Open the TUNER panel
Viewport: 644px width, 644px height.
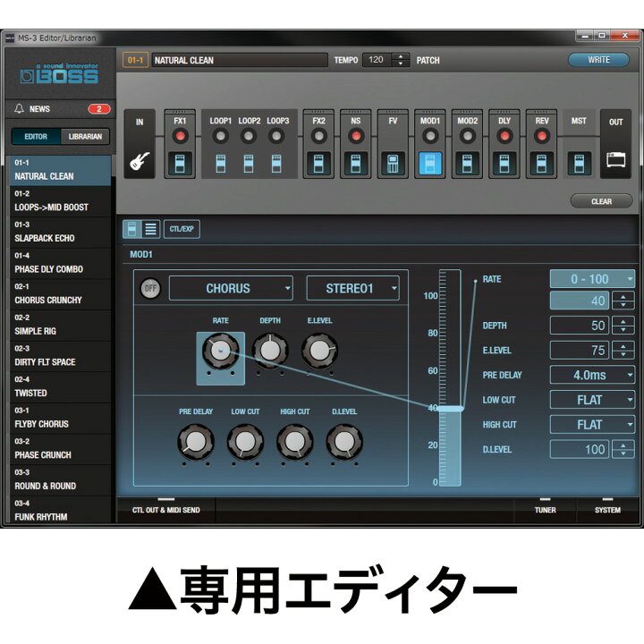pos(545,510)
